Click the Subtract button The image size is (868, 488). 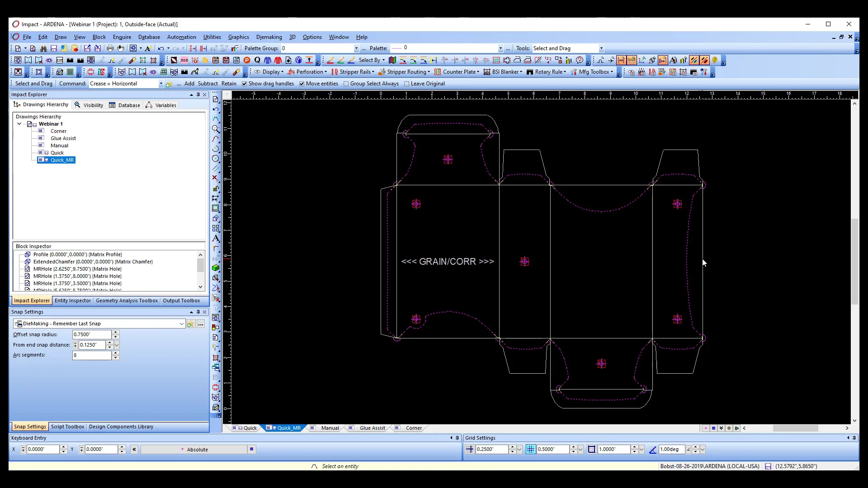coord(208,84)
